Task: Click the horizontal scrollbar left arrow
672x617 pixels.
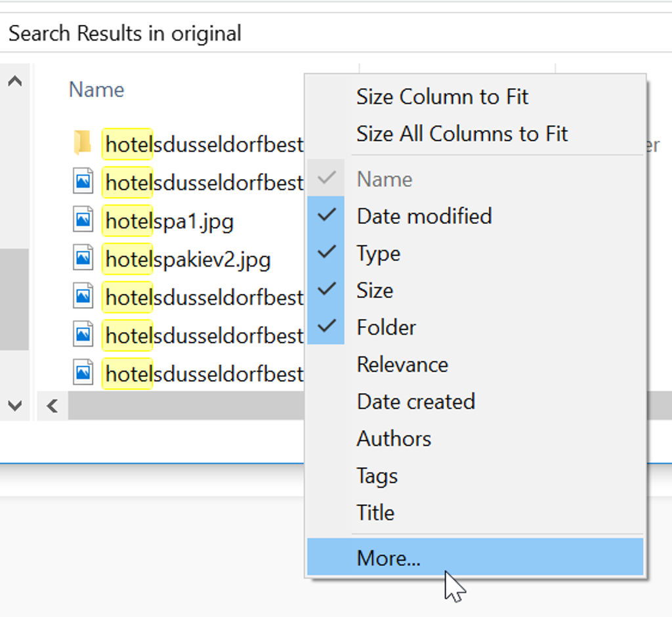Action: pyautogui.click(x=52, y=406)
